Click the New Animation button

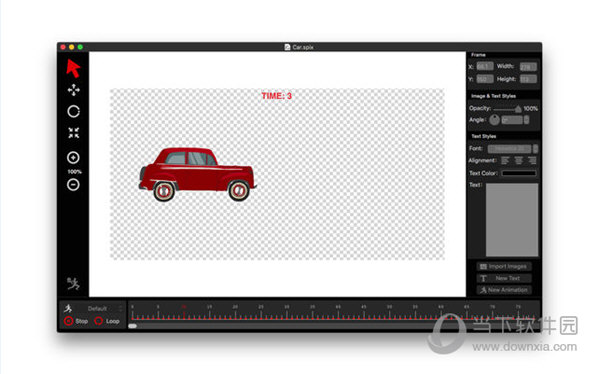504,290
